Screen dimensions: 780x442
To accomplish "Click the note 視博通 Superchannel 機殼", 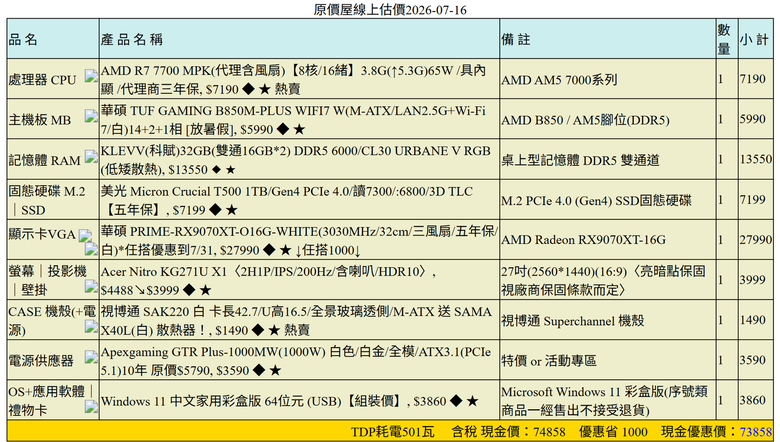I will pos(573,321).
